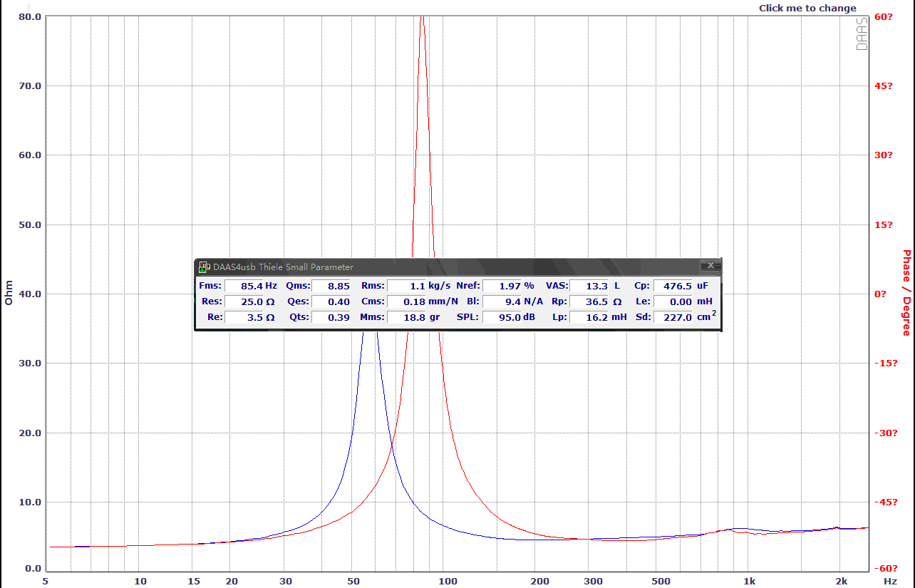Image resolution: width=915 pixels, height=588 pixels.
Task: Select the Qms value field
Action: (331, 286)
